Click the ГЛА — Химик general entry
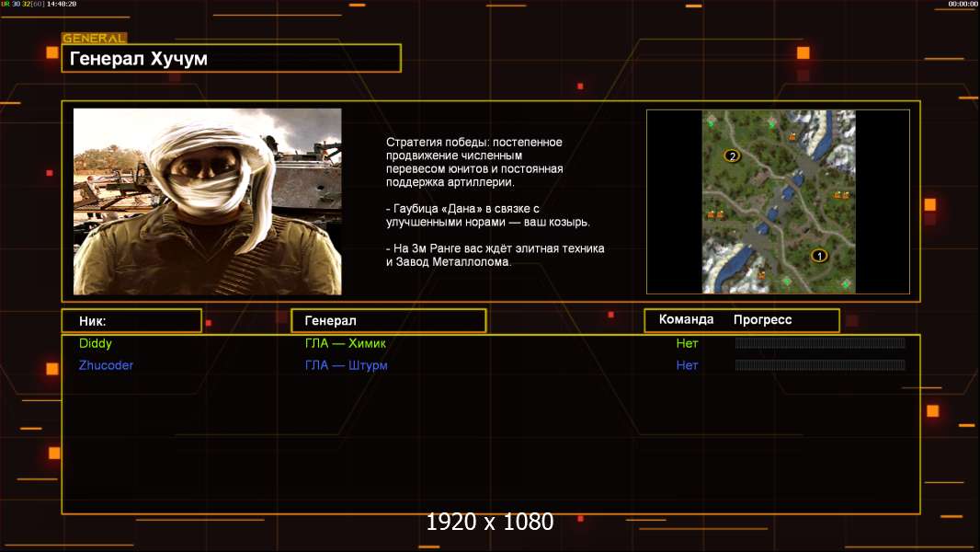The width and height of the screenshot is (980, 552). (346, 343)
